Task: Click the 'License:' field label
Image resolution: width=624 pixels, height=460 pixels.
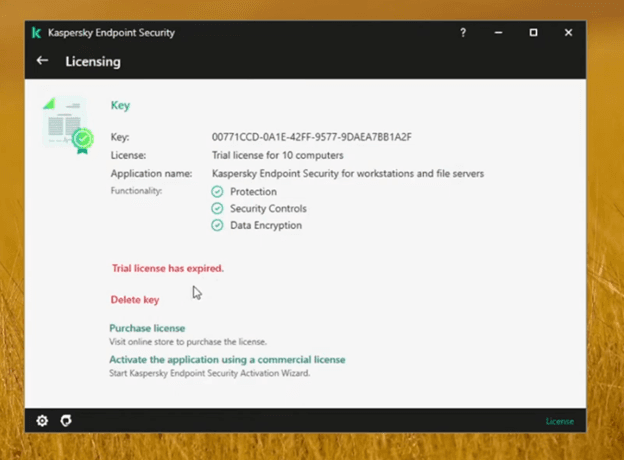Action: pos(128,155)
